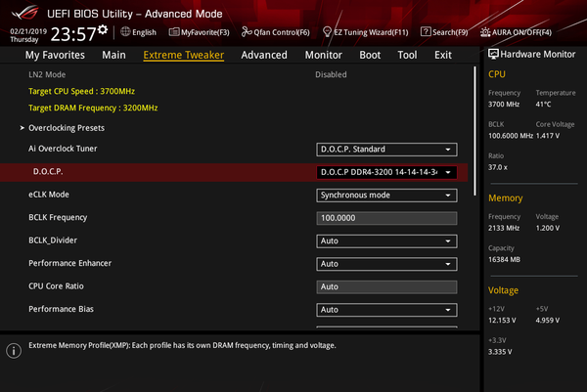Select Extreme Tweaker tab
This screenshot has height=392, width=587.
(x=184, y=55)
